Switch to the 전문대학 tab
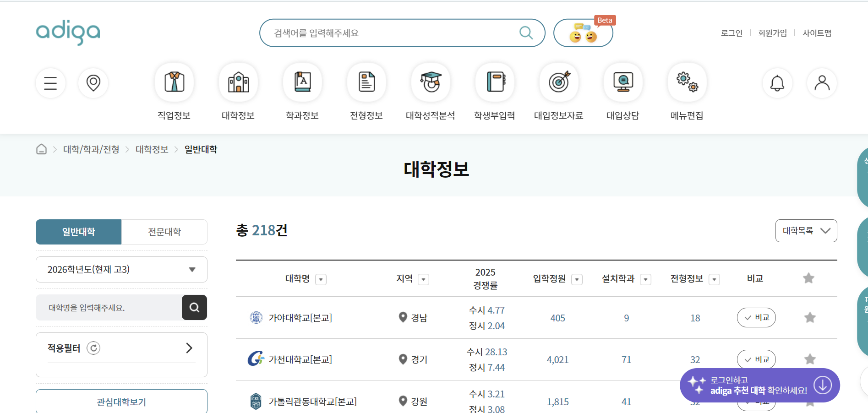868x413 pixels. 164,232
